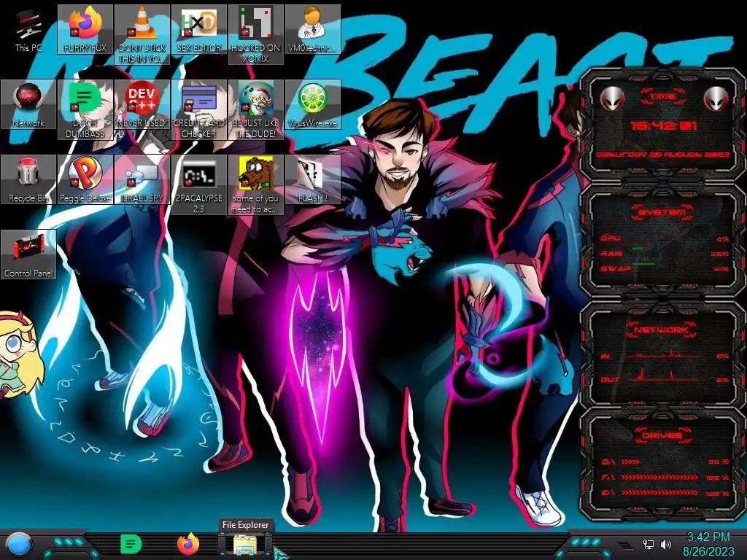Click the volume speaker tray icon
This screenshot has width=747, height=560.
(x=666, y=544)
